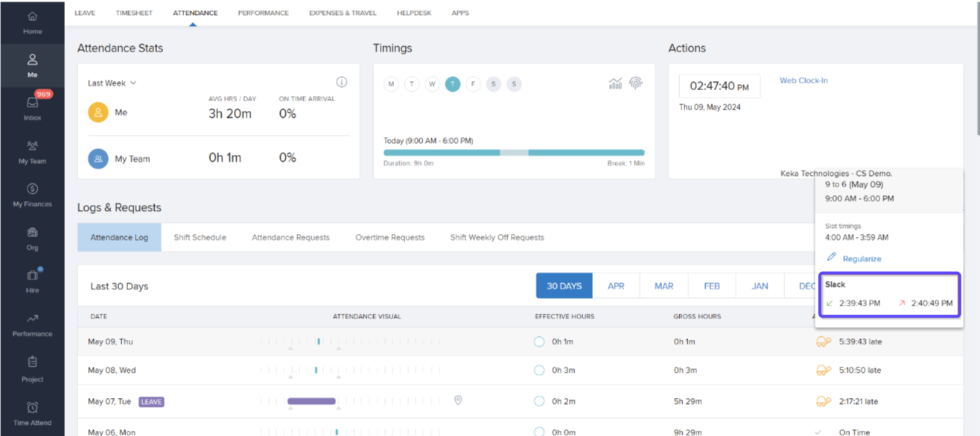Open Inbox with 969 notifications

[32, 104]
